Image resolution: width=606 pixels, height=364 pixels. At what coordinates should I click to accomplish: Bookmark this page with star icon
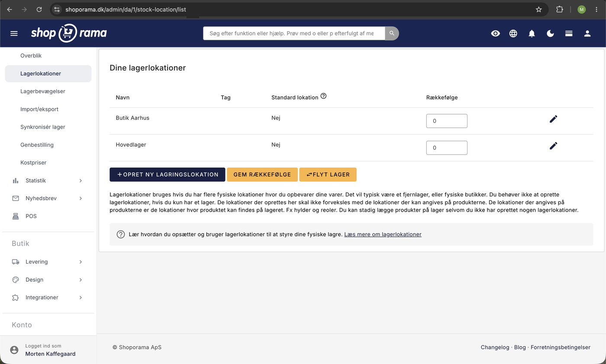click(x=538, y=9)
